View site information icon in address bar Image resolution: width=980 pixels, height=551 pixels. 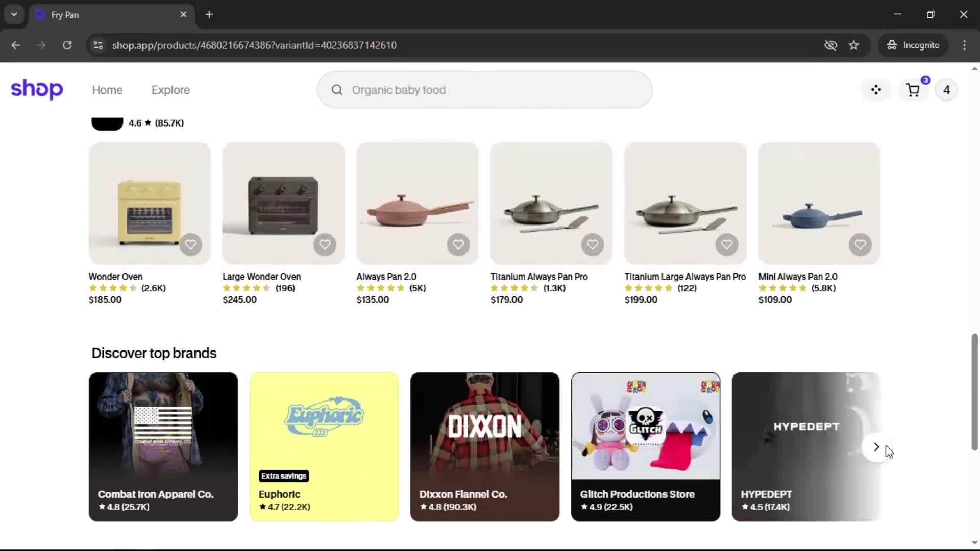tap(98, 45)
